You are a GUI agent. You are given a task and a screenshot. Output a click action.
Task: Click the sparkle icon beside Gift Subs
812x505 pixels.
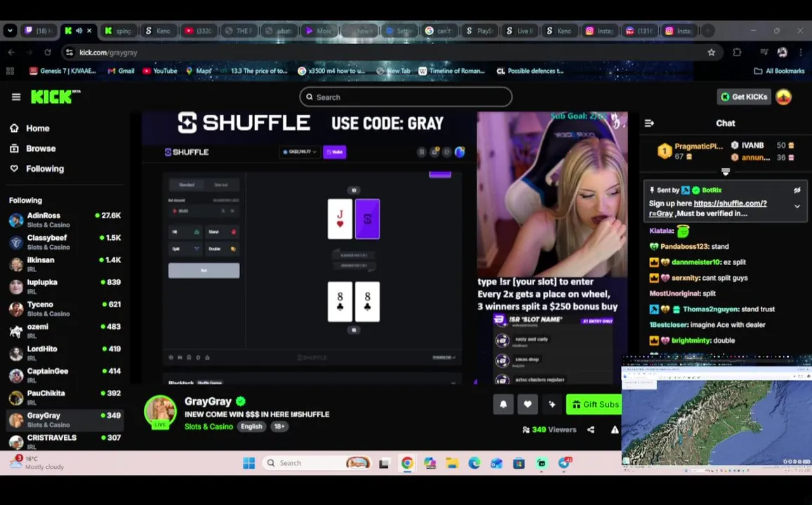pyautogui.click(x=552, y=405)
